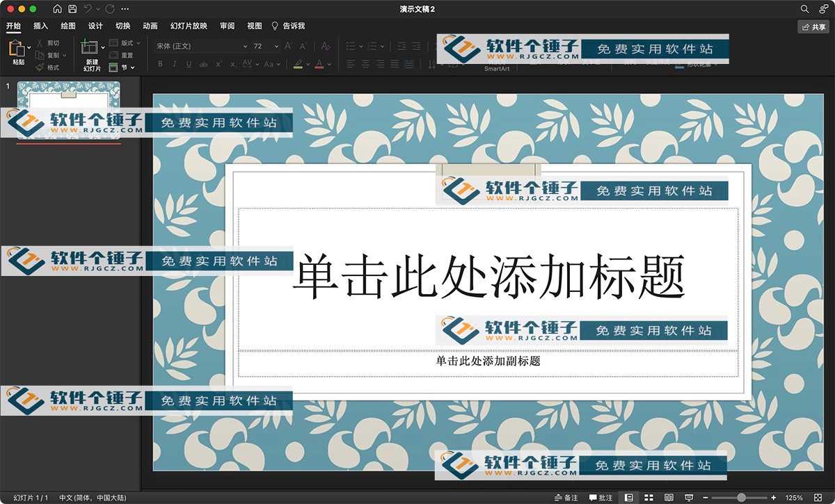
Task: Increase font size with larger A
Action: (x=287, y=46)
